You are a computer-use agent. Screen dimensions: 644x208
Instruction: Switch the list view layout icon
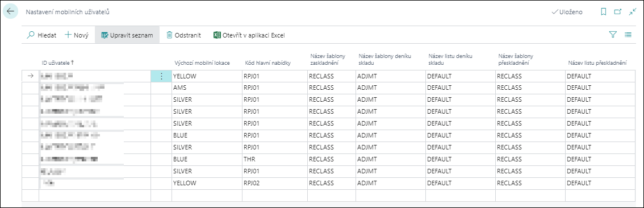point(628,35)
